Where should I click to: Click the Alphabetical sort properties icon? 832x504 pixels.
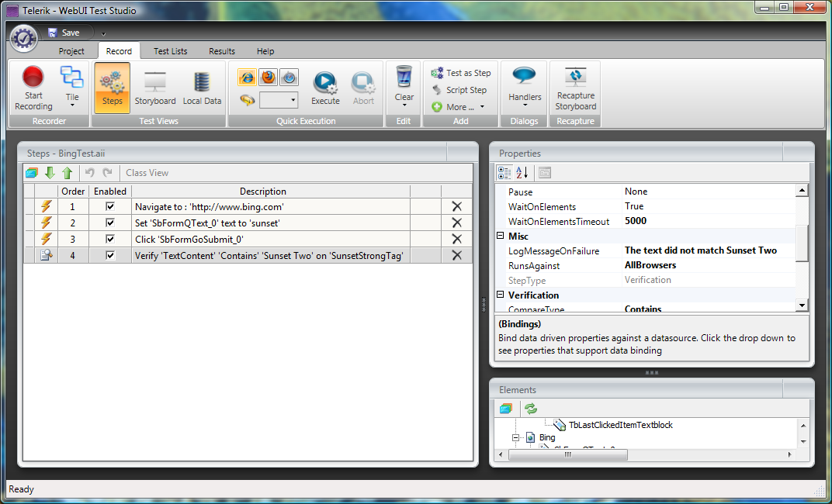pyautogui.click(x=522, y=173)
